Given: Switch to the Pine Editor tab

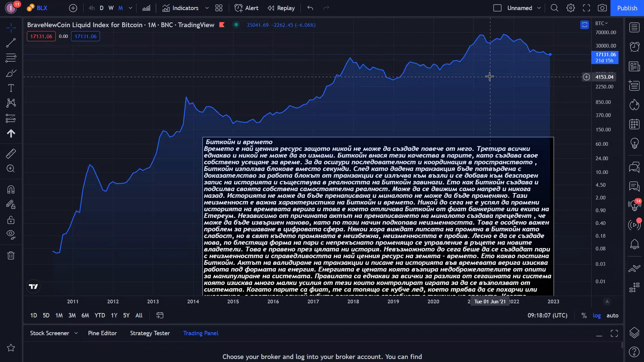Looking at the screenshot, I should point(102,333).
